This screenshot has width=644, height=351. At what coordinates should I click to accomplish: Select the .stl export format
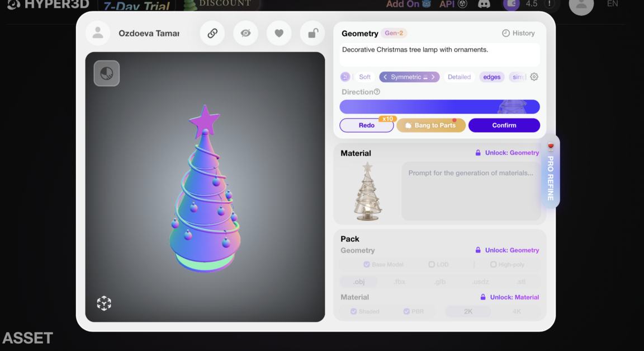tap(521, 282)
